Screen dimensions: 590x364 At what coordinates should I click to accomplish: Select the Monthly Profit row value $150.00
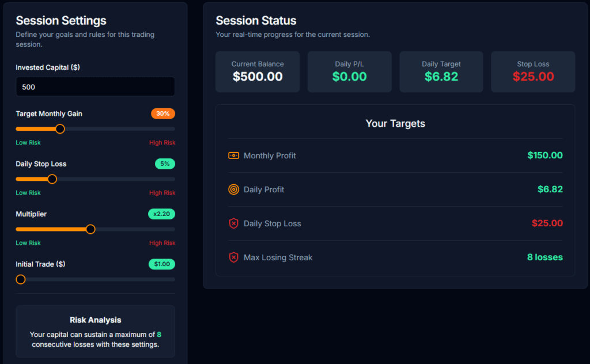click(x=545, y=156)
